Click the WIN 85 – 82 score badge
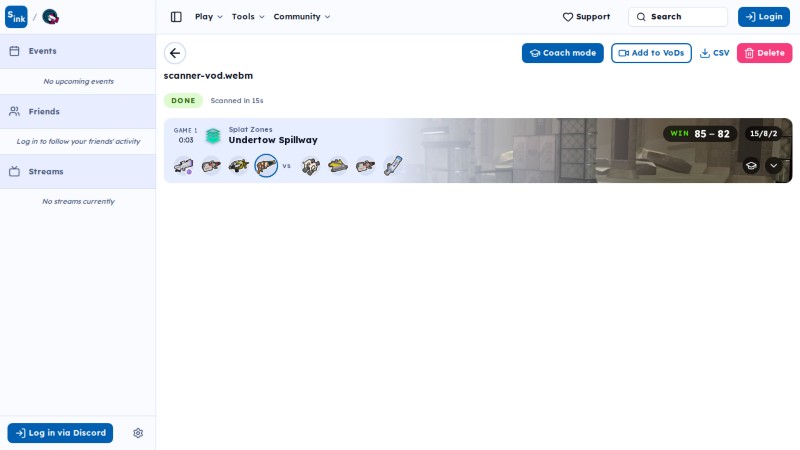The height and width of the screenshot is (450, 800). (x=699, y=134)
